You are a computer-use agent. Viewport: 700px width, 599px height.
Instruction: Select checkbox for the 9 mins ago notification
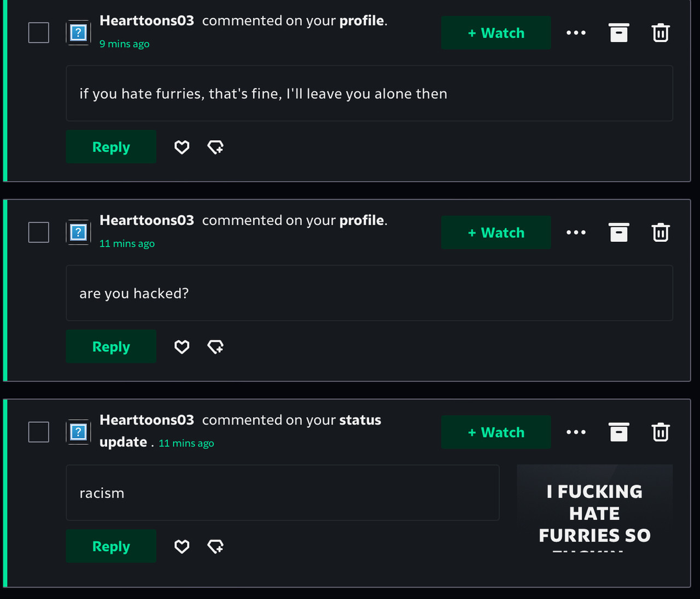39,33
